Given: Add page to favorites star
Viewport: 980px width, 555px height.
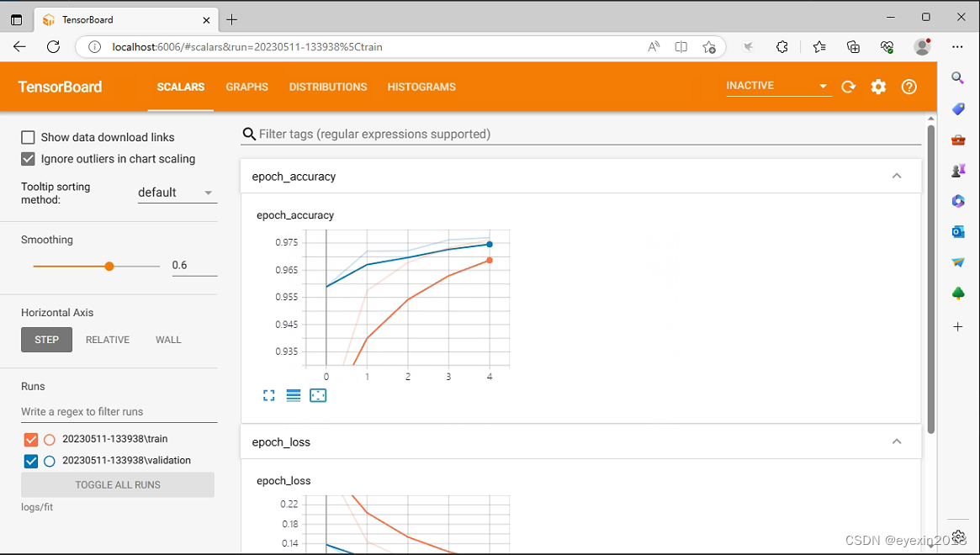Looking at the screenshot, I should pos(709,47).
